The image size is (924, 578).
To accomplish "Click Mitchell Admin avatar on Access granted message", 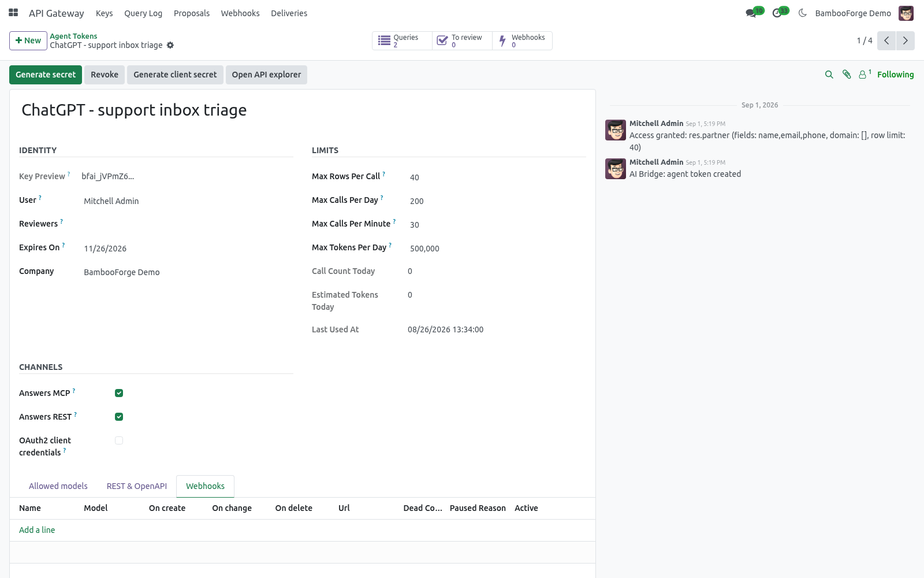I will click(616, 130).
